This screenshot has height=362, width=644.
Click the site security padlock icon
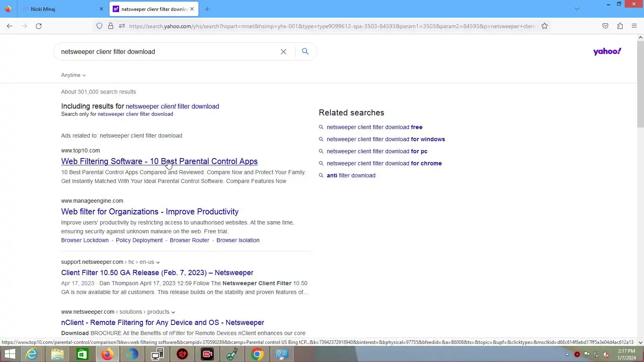click(111, 26)
